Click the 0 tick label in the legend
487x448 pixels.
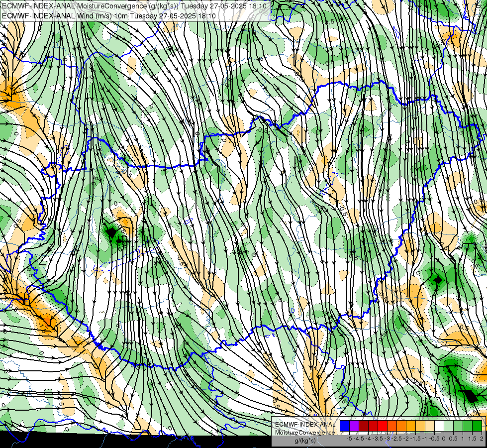point(444,439)
